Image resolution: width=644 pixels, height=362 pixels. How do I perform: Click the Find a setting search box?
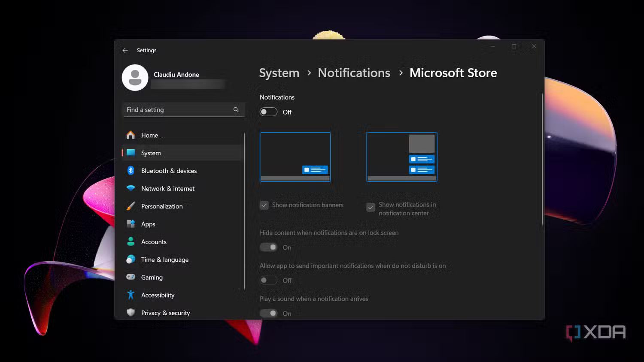180,109
